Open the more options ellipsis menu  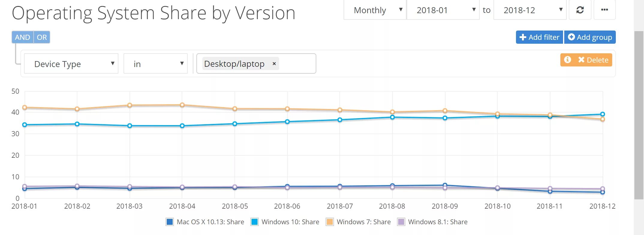[x=604, y=10]
